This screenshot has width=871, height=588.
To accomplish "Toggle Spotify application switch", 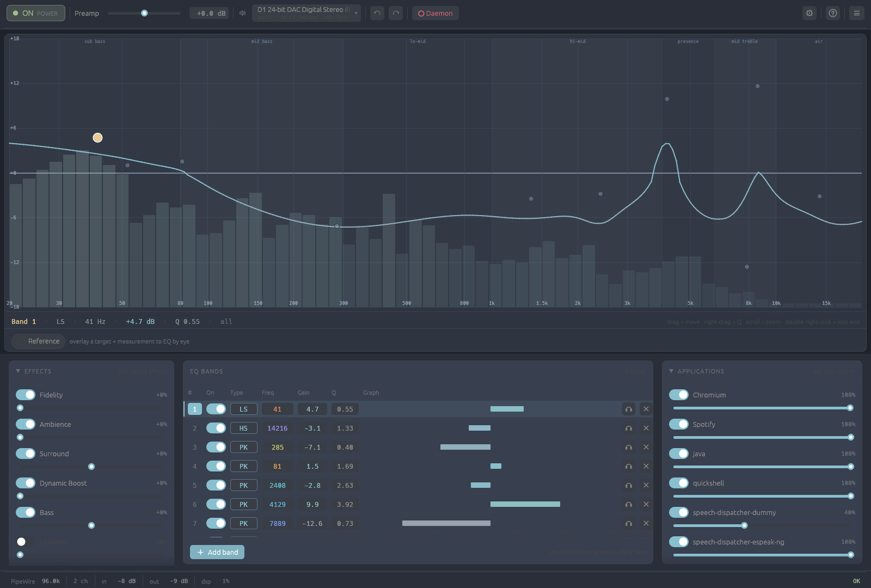I will (x=679, y=424).
